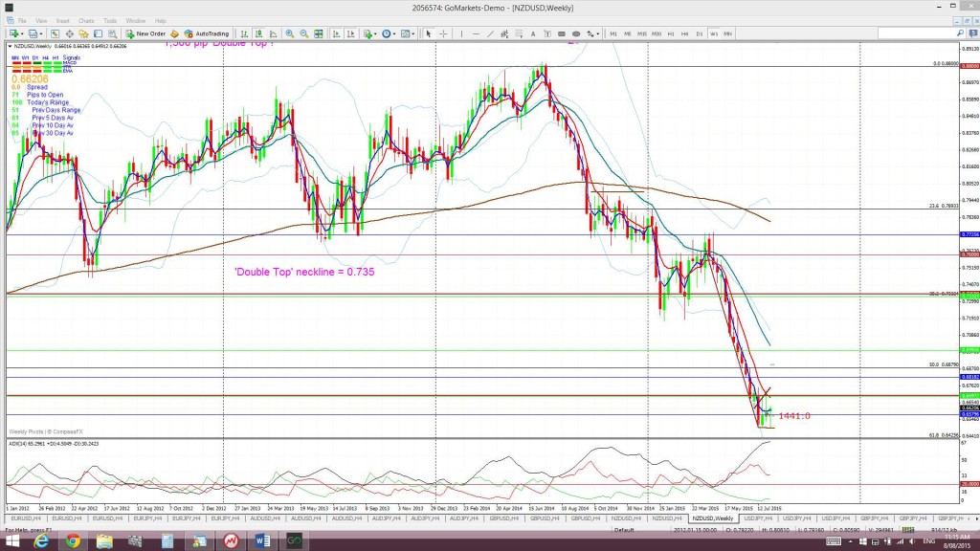
Task: Open Microsoft Word from the taskbar
Action: (x=262, y=541)
